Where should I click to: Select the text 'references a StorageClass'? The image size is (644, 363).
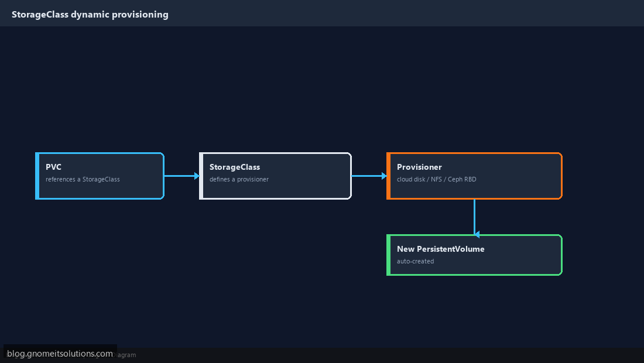coord(83,179)
